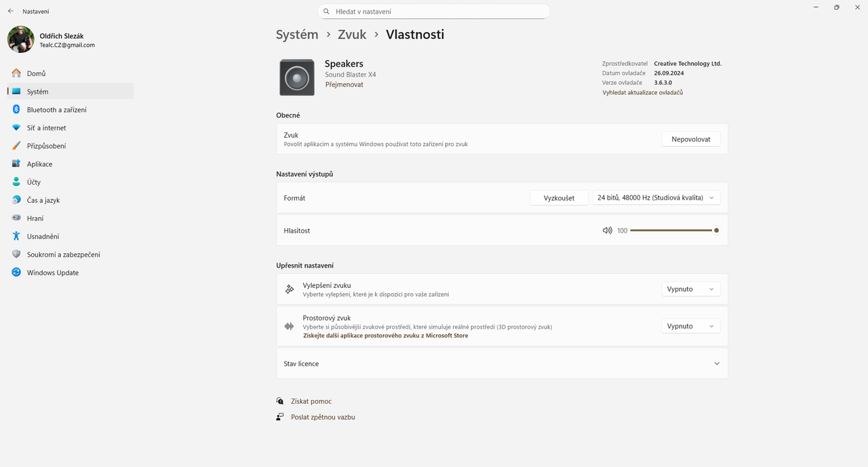The height and width of the screenshot is (467, 868).
Task: Click the Čas a jazyk globe icon
Action: pos(16,200)
